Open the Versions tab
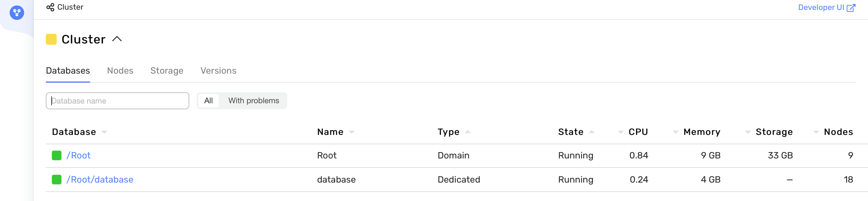868x201 pixels. 218,71
